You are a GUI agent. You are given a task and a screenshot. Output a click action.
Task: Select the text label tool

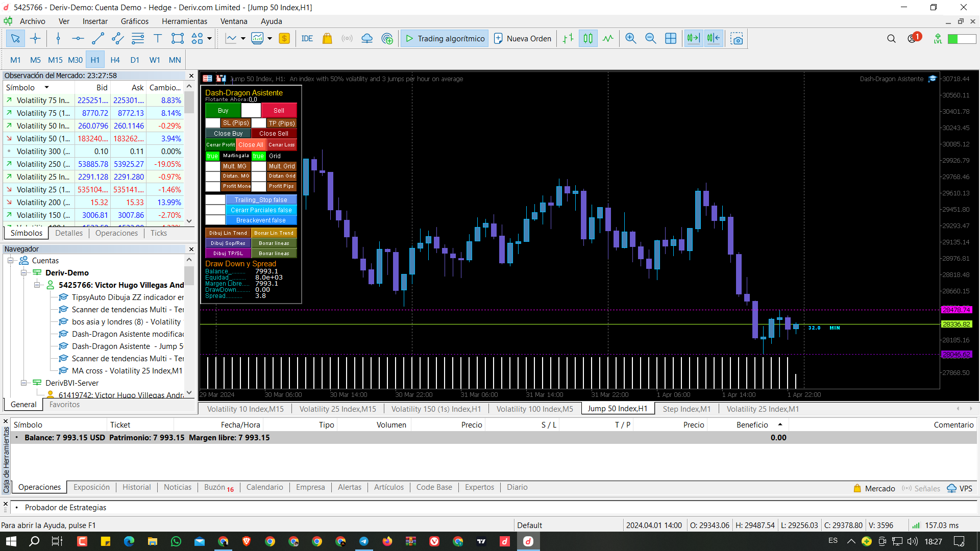point(158,39)
